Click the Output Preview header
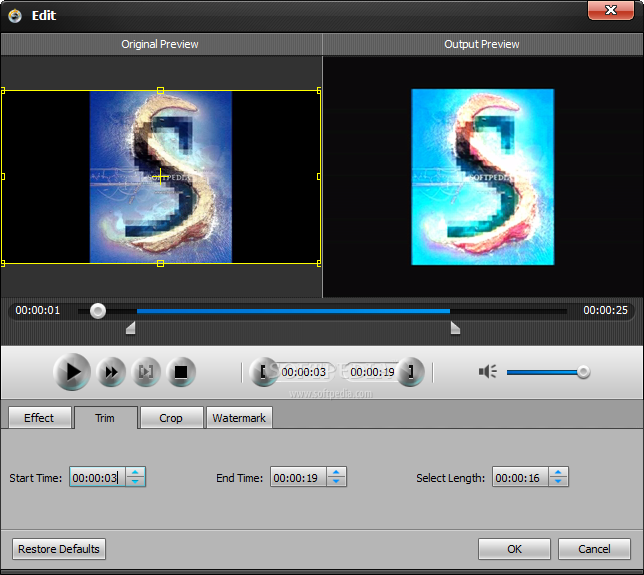 click(x=482, y=44)
